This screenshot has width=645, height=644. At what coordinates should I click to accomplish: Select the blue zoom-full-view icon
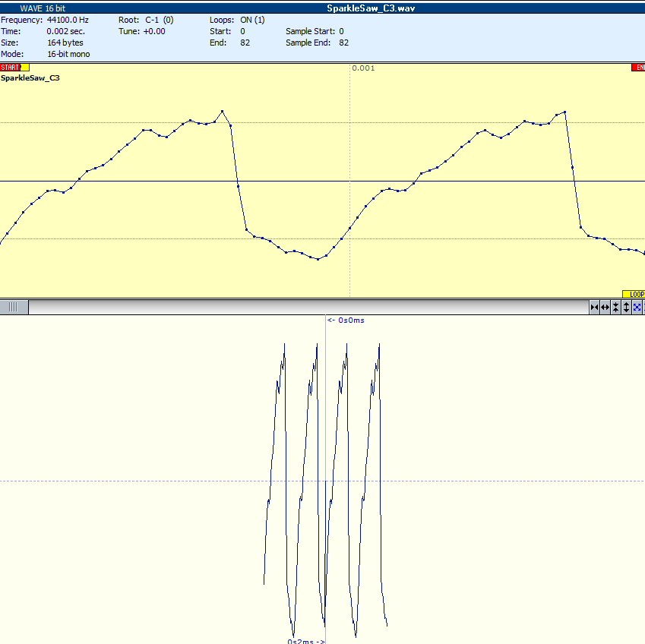(637, 307)
